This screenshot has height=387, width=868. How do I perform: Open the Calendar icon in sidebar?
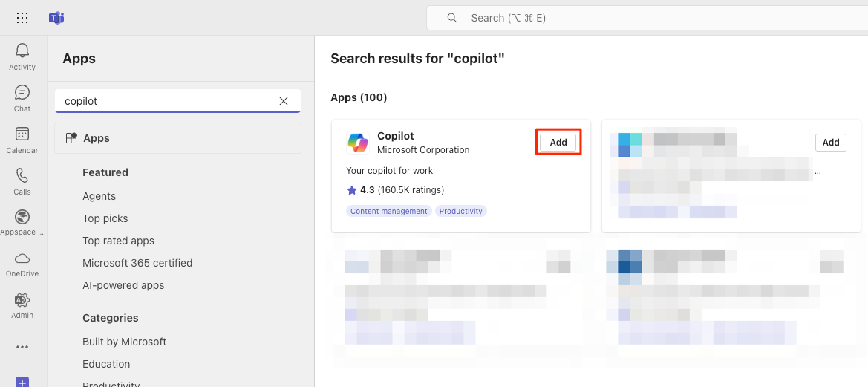click(x=22, y=134)
